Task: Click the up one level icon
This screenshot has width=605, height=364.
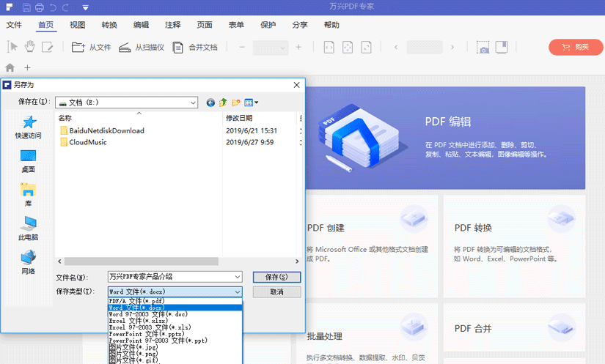Action: 223,103
